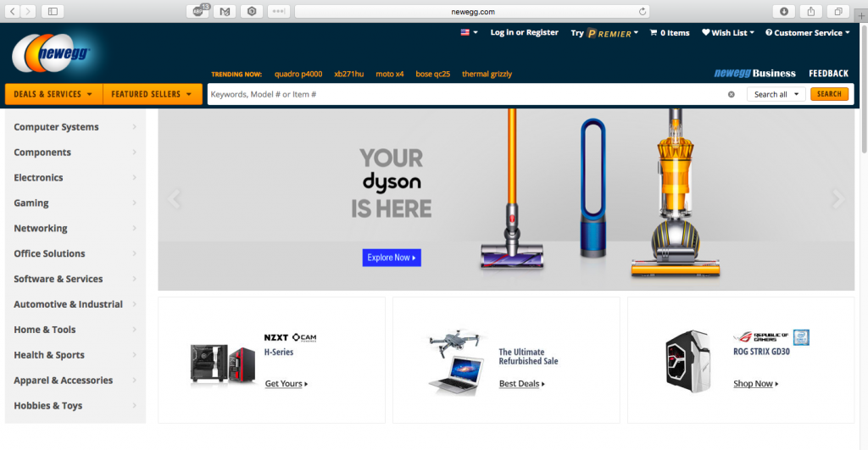Open Safari downloads icon

point(784,11)
